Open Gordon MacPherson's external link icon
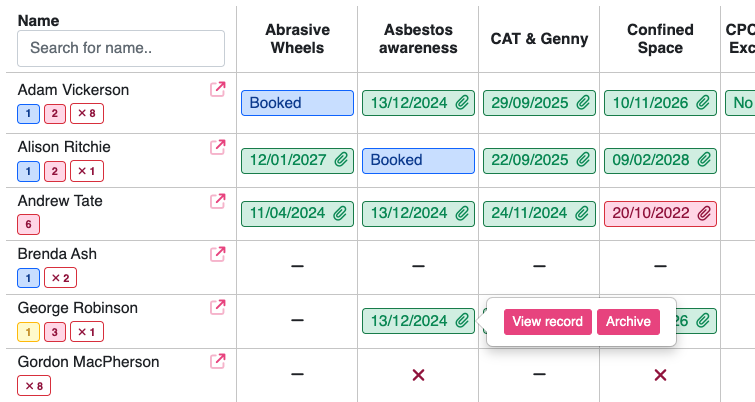The height and width of the screenshot is (402, 755). pos(217,362)
